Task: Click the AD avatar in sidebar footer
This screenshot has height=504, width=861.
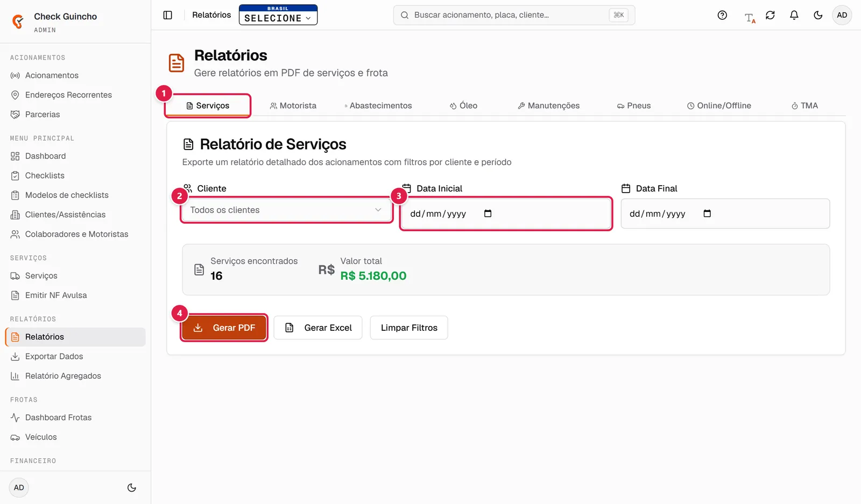Action: (19, 488)
